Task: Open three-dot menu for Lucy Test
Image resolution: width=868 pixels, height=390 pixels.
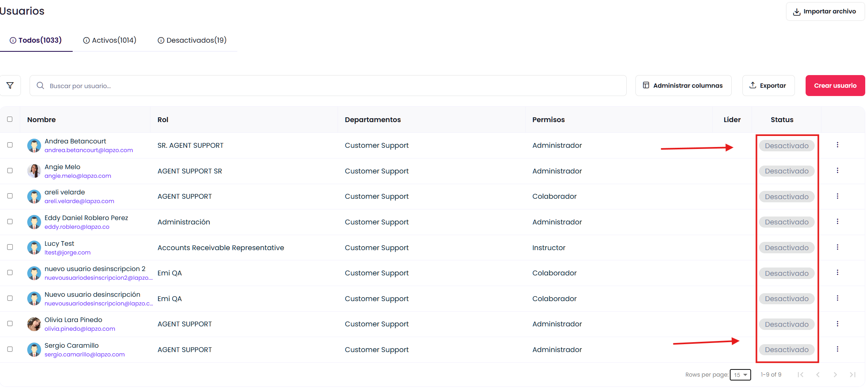Action: 837,247
